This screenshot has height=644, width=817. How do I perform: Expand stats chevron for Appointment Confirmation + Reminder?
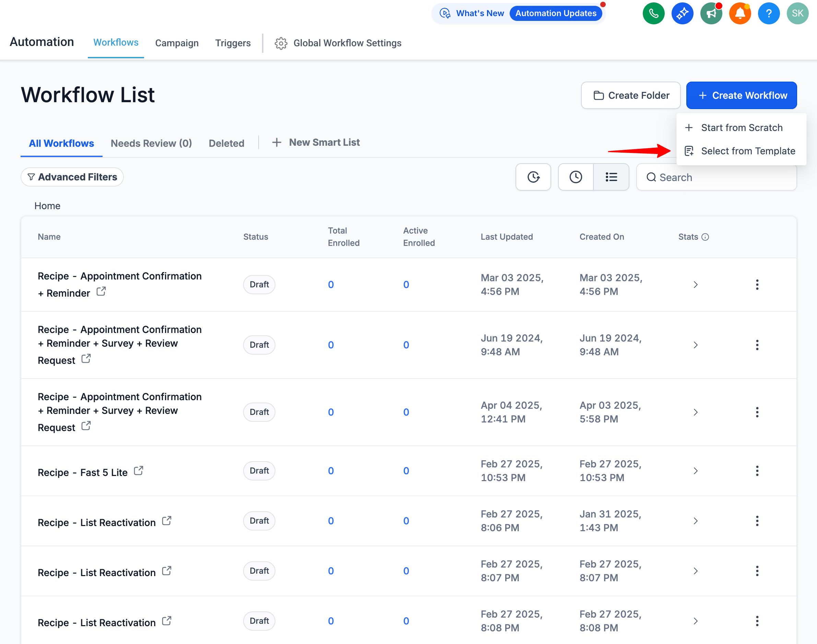pos(696,285)
